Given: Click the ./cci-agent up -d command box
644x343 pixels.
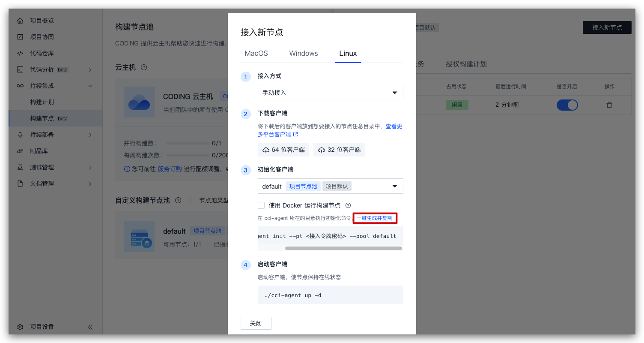Looking at the screenshot, I should click(x=331, y=295).
